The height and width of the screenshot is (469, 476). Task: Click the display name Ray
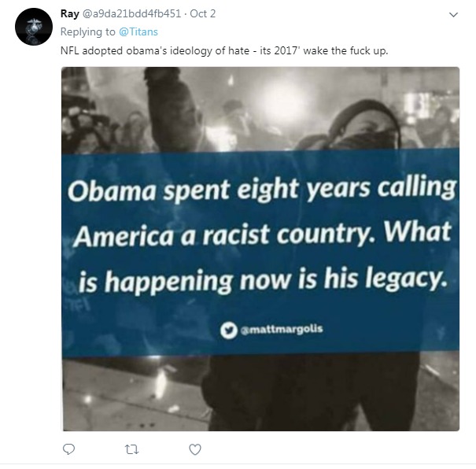click(x=68, y=13)
